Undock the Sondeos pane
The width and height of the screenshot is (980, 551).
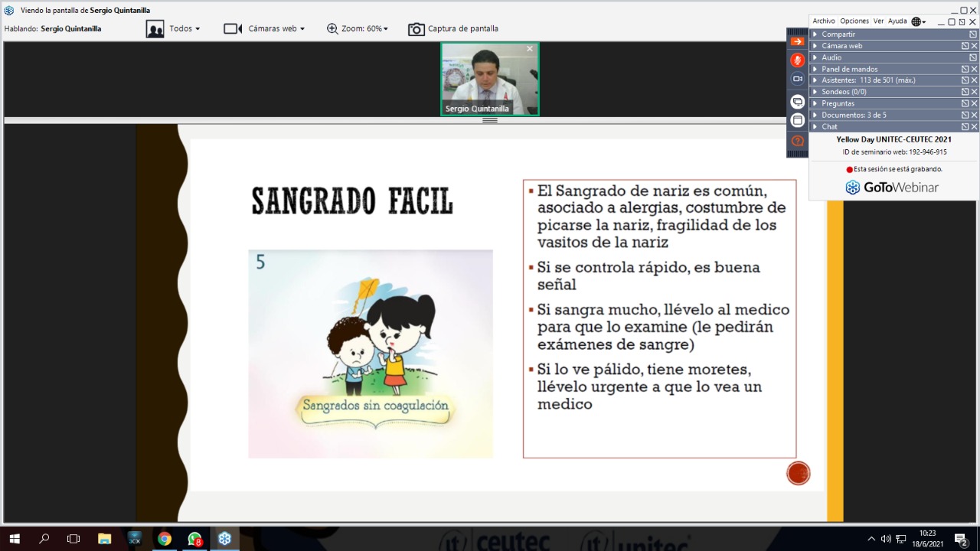(x=965, y=92)
